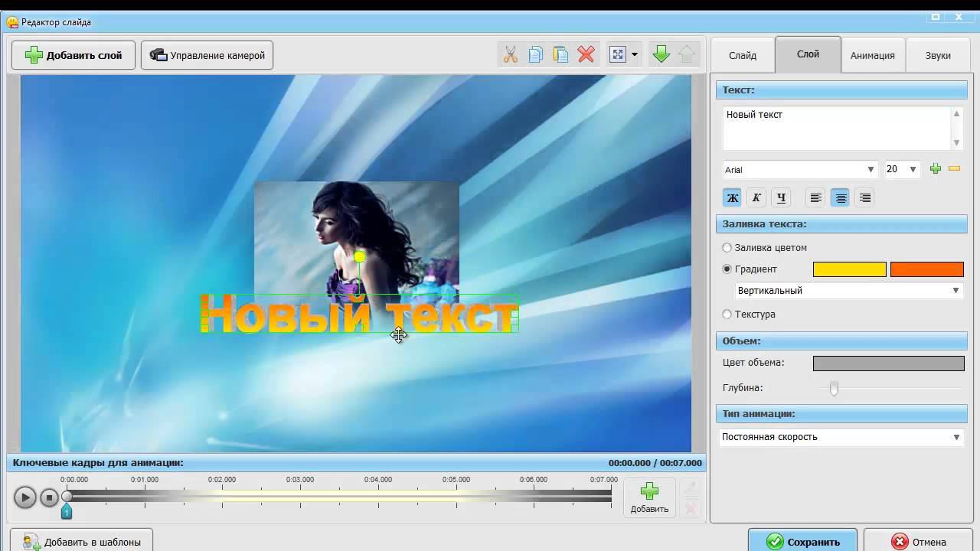
Task: Move layer down with green arrow
Action: pos(661,54)
